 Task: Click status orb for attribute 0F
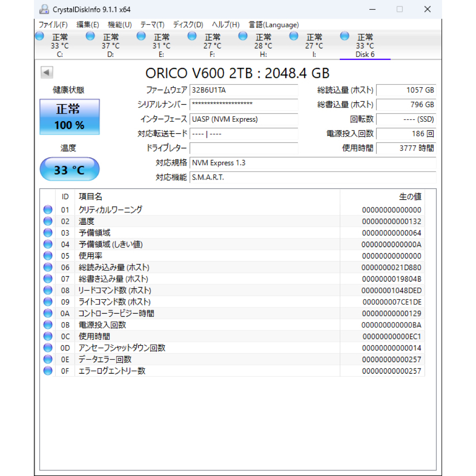48,371
